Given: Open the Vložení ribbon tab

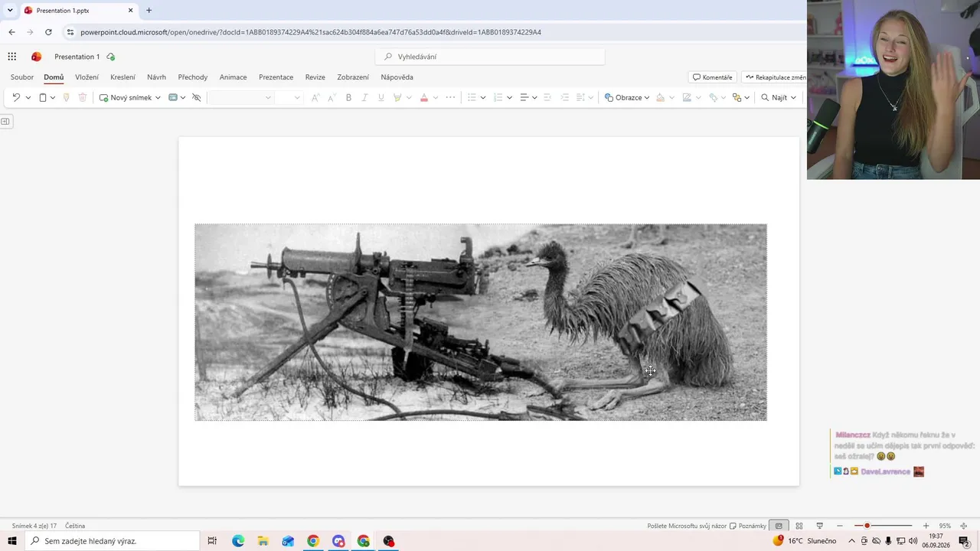Looking at the screenshot, I should (87, 77).
